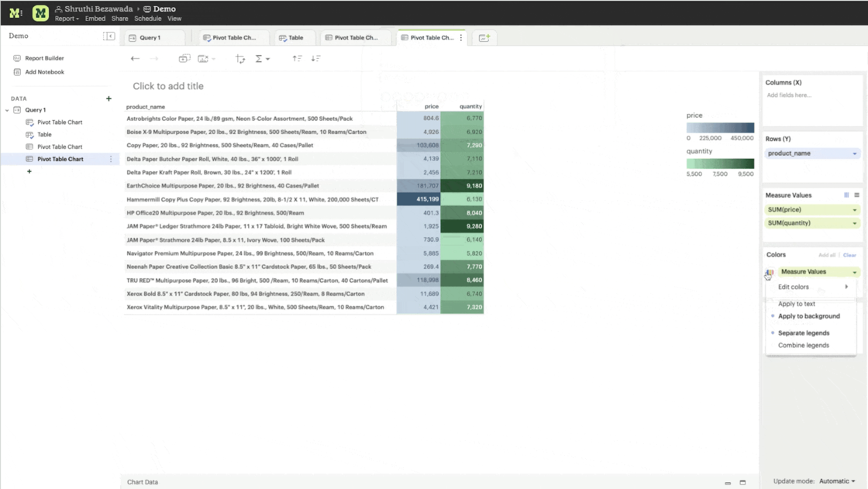Click the undo back arrow in toolbar
The height and width of the screenshot is (489, 868).
pyautogui.click(x=135, y=58)
